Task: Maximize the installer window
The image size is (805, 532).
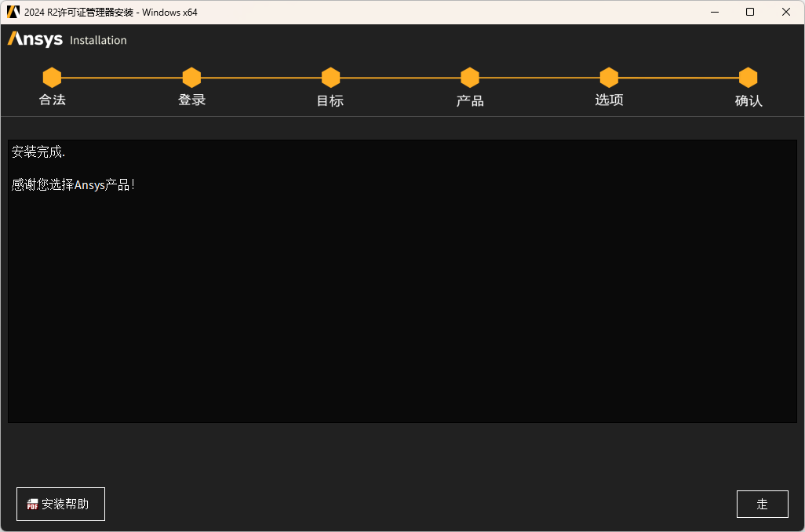Action: tap(750, 12)
